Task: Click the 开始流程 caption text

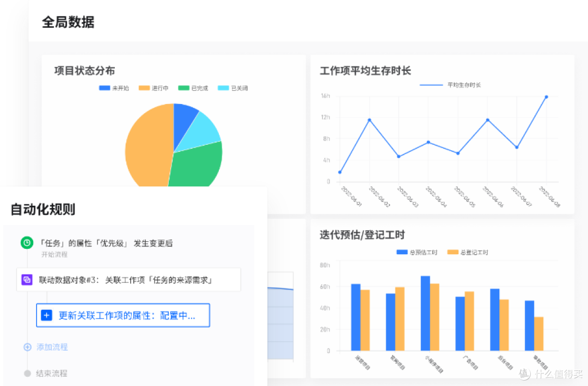Action: click(x=54, y=254)
